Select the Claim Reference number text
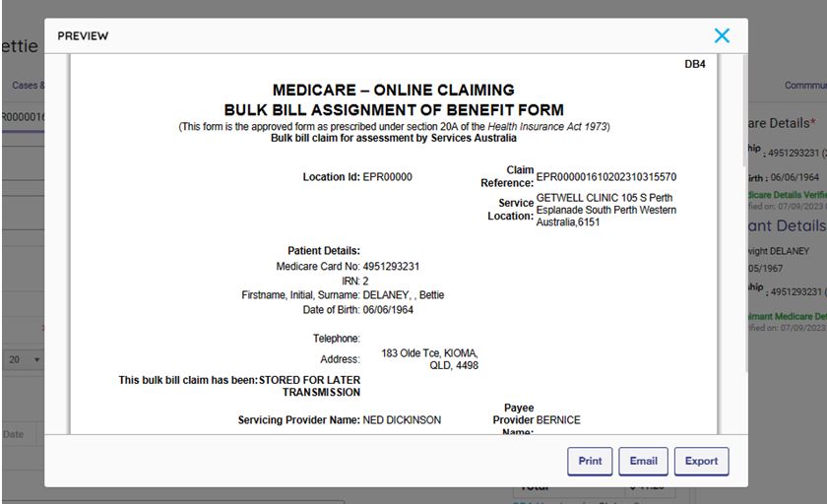The image size is (827, 504). tap(605, 177)
